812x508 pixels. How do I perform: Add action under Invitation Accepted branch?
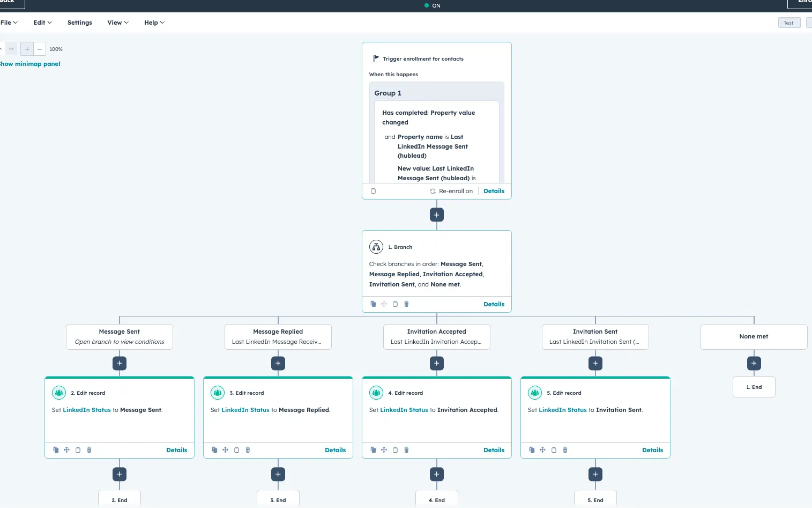point(437,363)
